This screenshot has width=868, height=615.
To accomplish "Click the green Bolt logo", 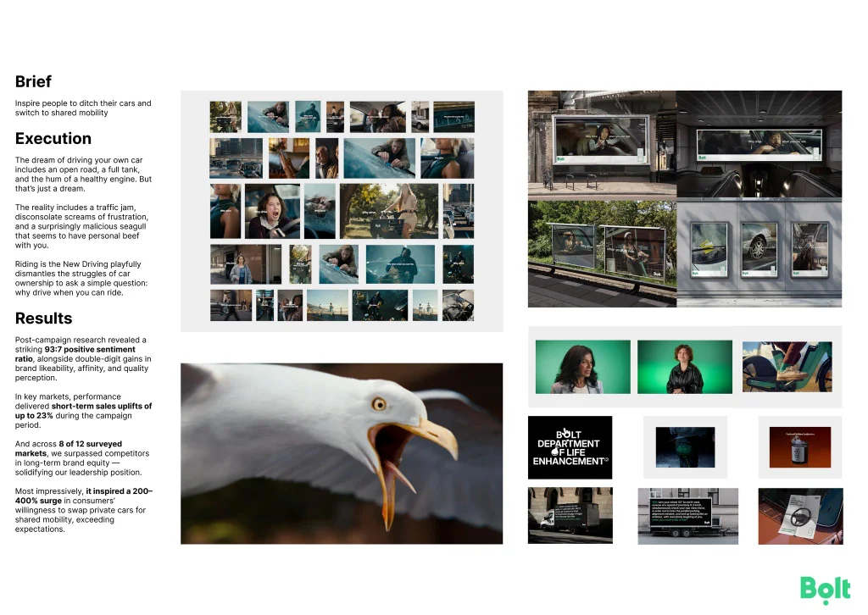I will click(x=825, y=589).
